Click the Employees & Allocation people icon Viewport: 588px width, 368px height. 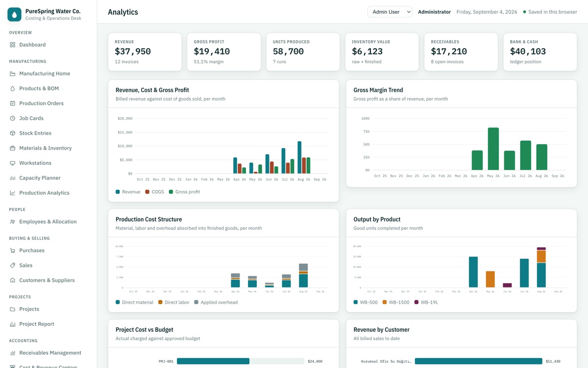[x=13, y=222]
